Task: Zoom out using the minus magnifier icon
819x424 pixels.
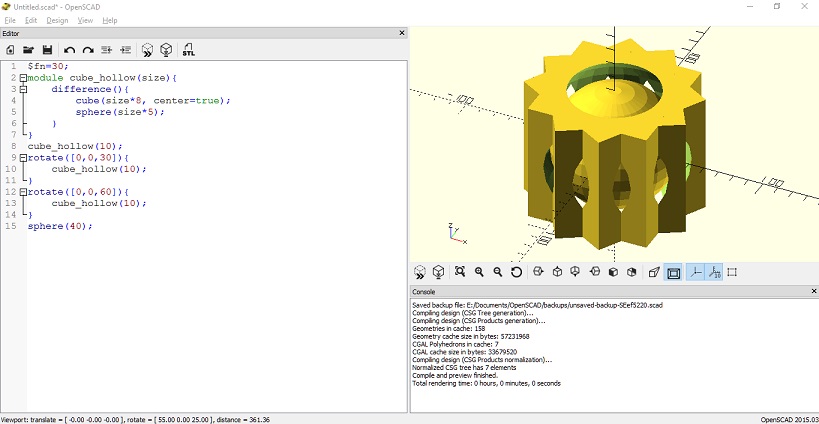Action: (498, 272)
